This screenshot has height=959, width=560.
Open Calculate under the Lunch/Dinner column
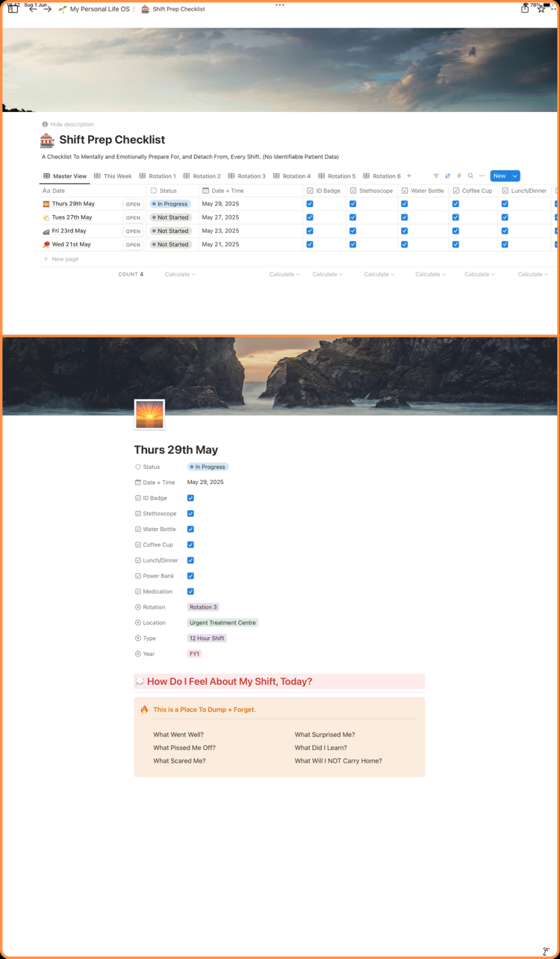coord(533,274)
